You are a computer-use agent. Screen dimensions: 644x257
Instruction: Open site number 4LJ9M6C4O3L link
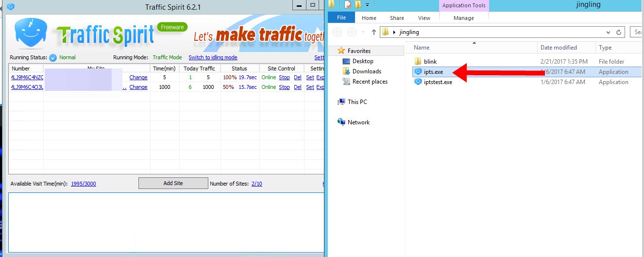[x=27, y=87]
